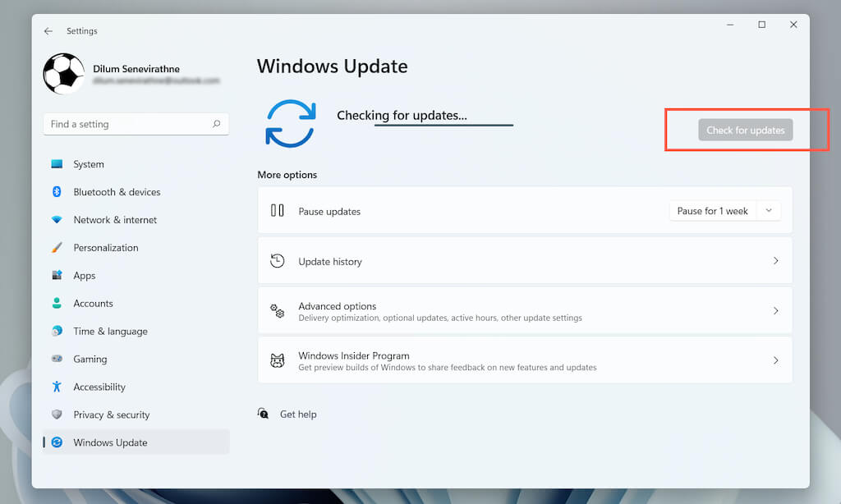Image resolution: width=841 pixels, height=504 pixels.
Task: Open Personalization label in sidebar
Action: (x=106, y=248)
